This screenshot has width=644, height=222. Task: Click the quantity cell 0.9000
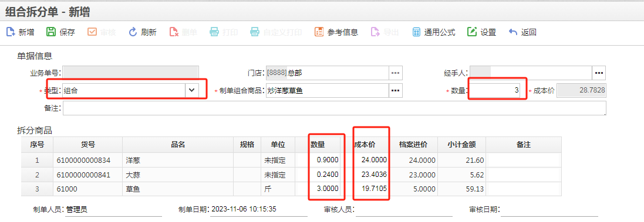(318, 160)
